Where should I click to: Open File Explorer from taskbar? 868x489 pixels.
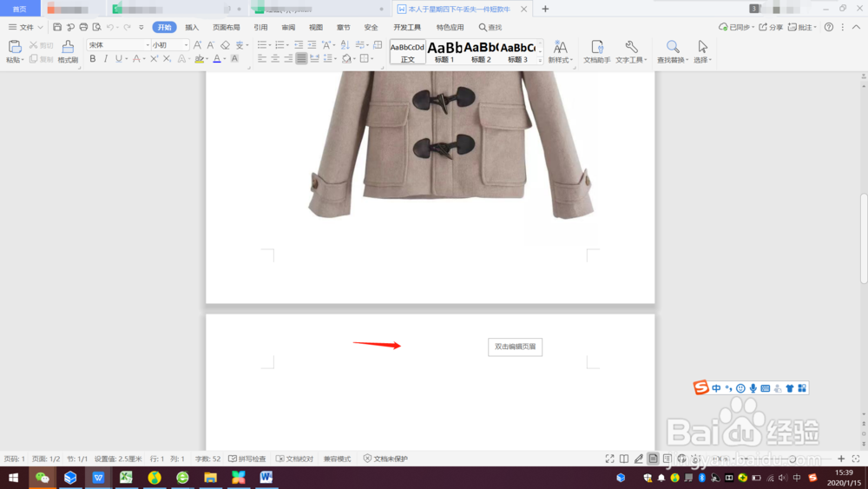(x=210, y=478)
